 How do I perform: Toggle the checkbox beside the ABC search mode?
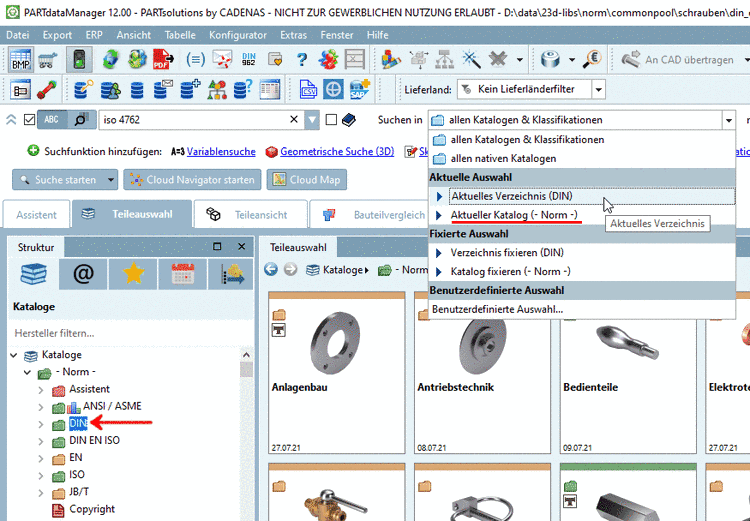(29, 120)
